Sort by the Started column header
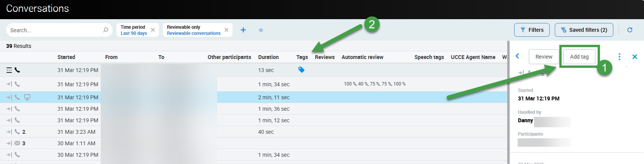 66,57
